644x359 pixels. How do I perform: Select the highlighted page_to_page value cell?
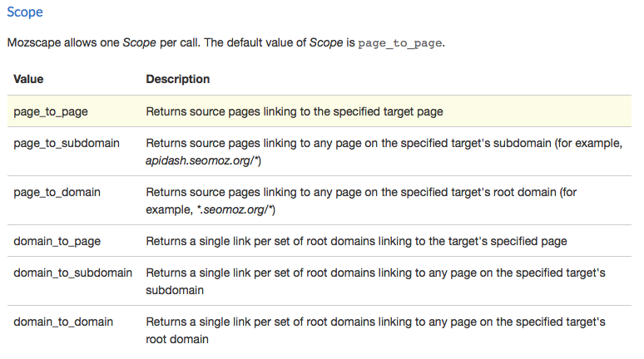click(51, 111)
